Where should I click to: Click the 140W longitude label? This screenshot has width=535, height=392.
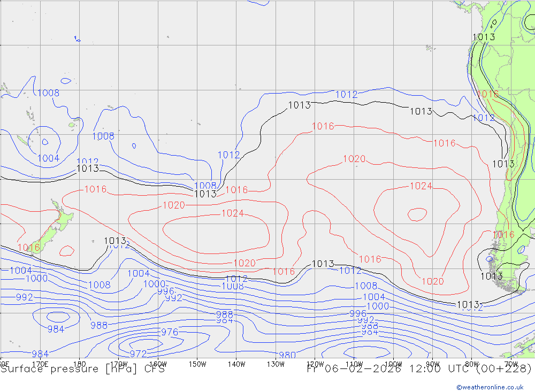click(x=236, y=364)
